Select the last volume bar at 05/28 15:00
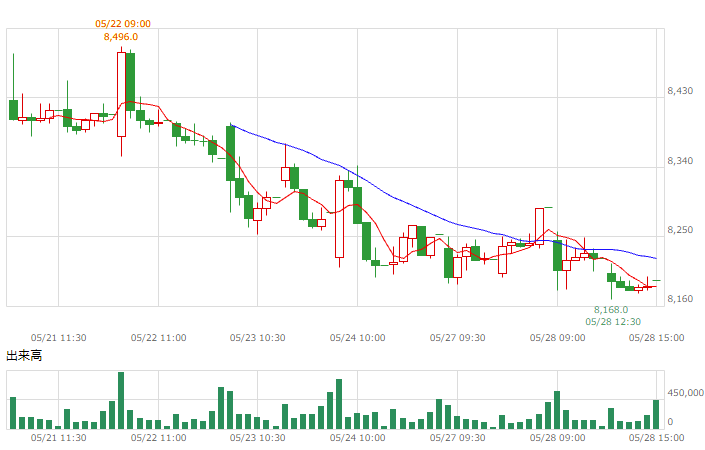 [656, 414]
